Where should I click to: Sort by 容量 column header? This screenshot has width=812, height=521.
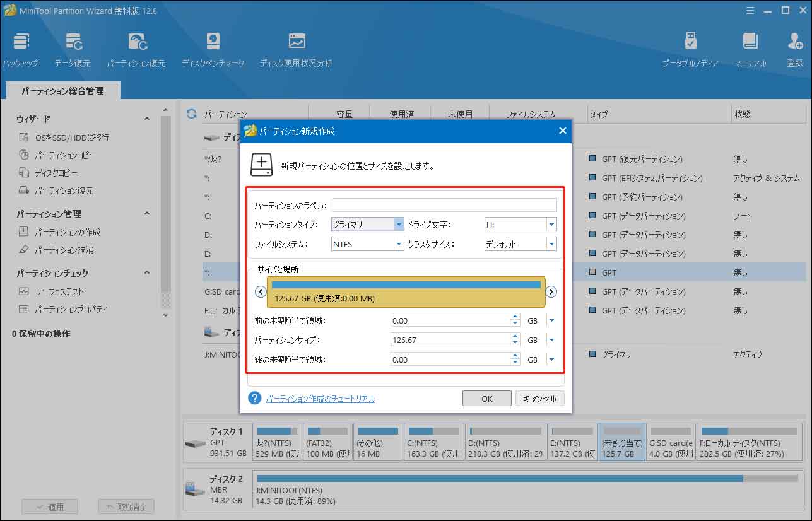pos(344,114)
